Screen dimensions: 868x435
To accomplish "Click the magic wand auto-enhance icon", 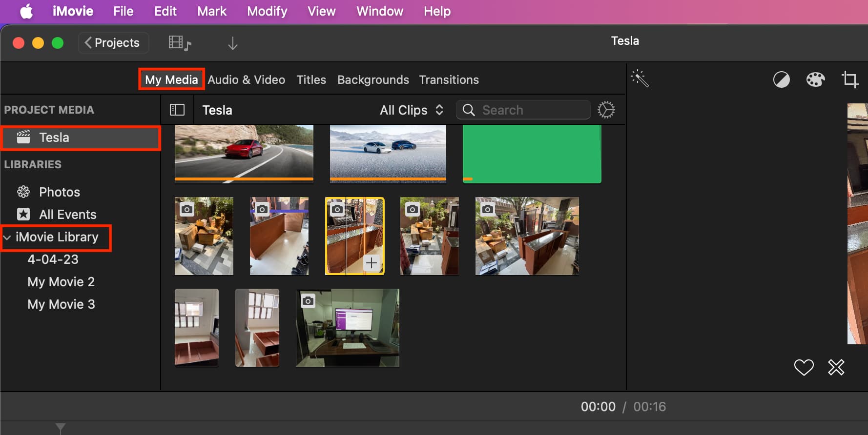I will pyautogui.click(x=640, y=79).
